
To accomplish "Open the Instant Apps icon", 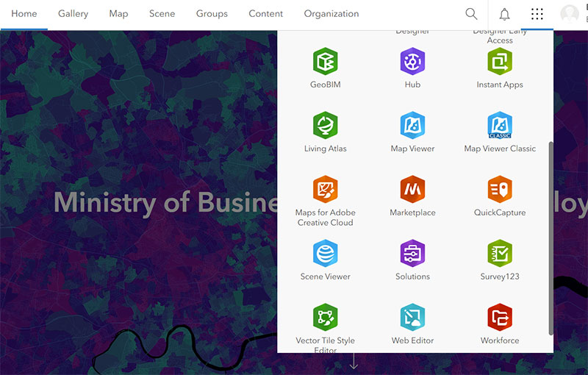I will click(x=500, y=62).
